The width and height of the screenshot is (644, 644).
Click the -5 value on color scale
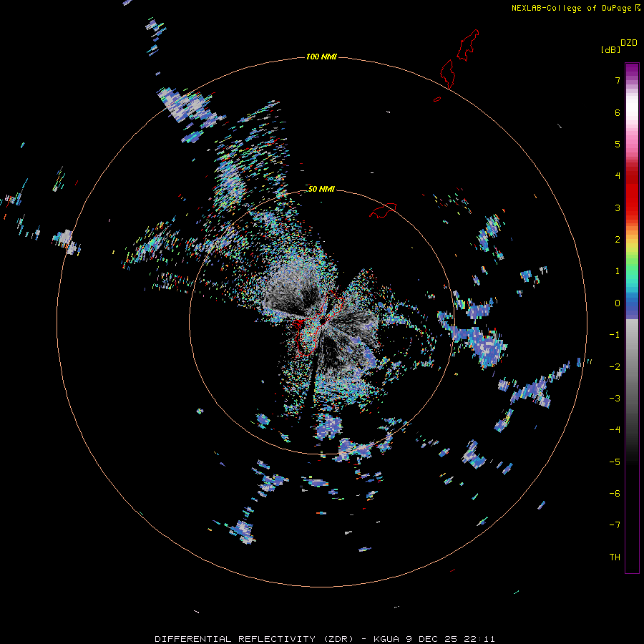coord(615,462)
